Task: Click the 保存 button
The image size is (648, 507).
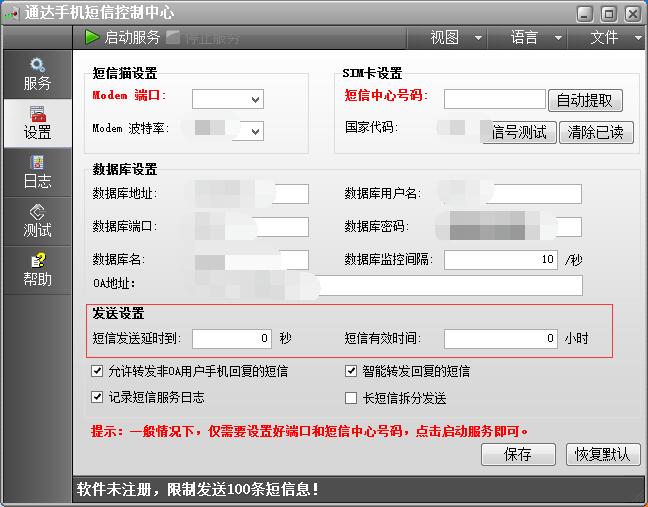Action: 518,455
